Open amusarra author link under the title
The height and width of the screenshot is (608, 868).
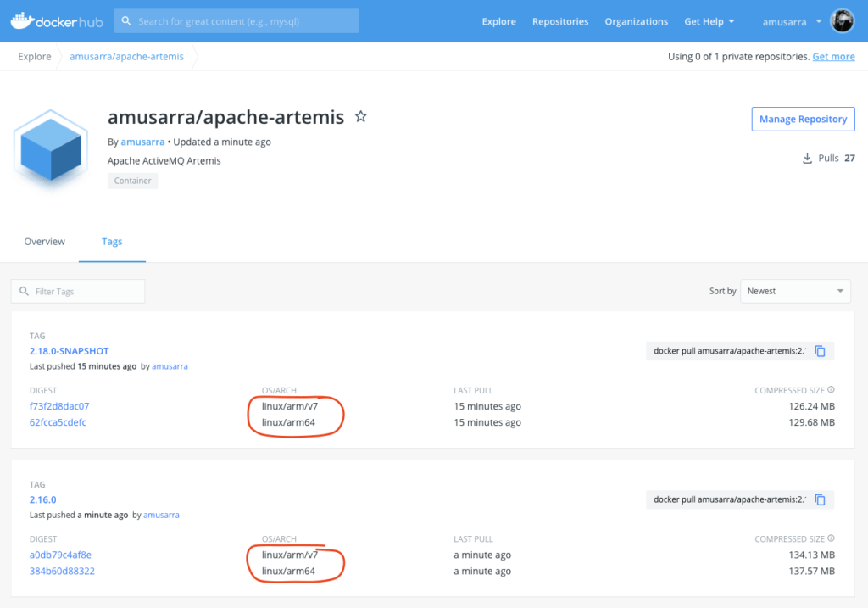coord(142,142)
